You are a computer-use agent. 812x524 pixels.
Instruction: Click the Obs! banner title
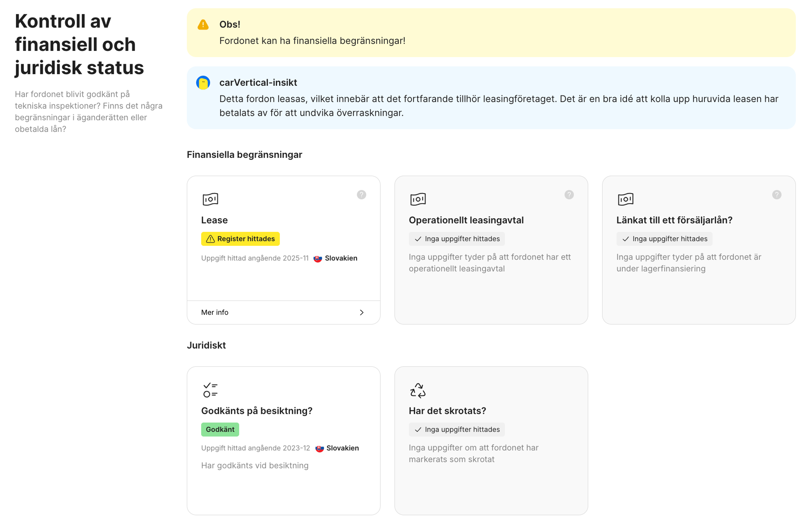pos(230,25)
